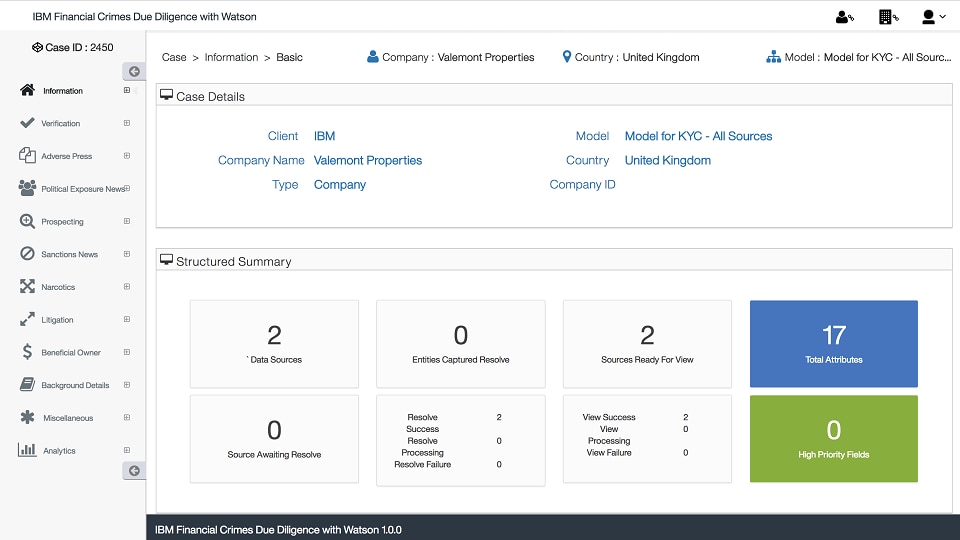This screenshot has height=540, width=960.
Task: Click the Beneficial Owner dollar icon
Action: tap(27, 351)
